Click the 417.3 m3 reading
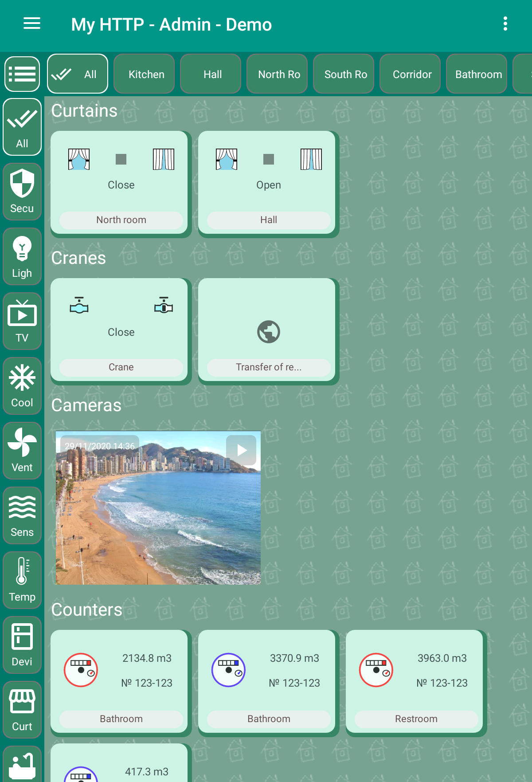This screenshot has height=782, width=532. tap(147, 772)
